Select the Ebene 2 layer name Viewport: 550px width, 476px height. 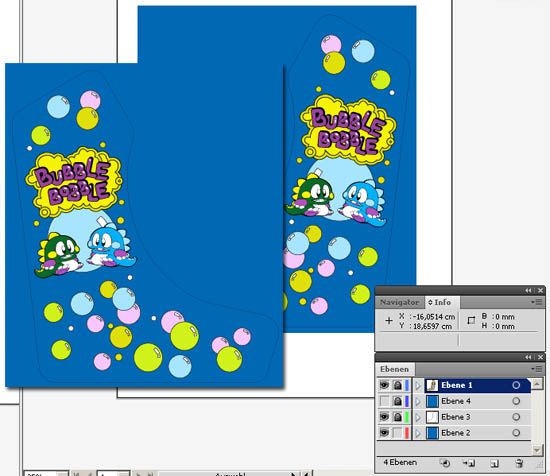point(456,433)
